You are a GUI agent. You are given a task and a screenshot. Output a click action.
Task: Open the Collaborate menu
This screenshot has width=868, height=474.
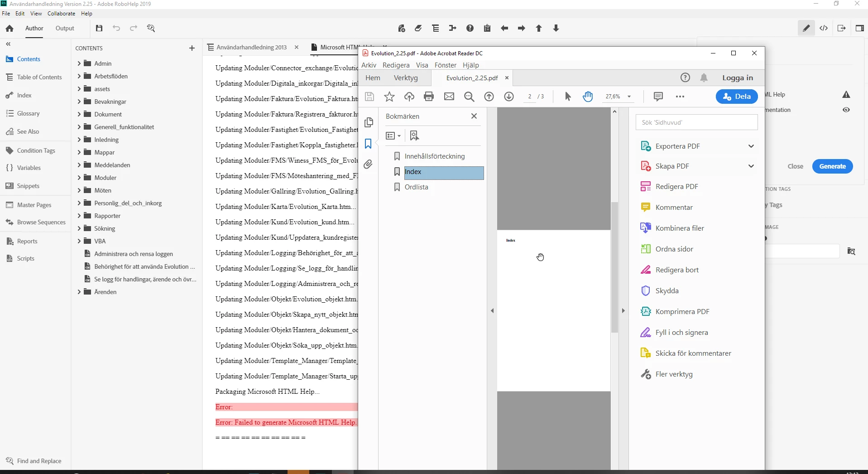tap(61, 14)
